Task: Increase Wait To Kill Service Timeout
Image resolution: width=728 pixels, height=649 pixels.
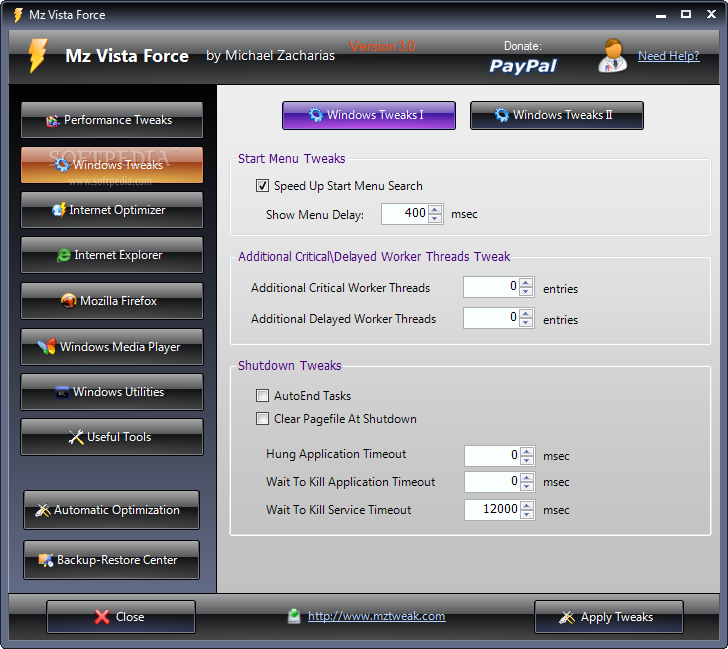Action: 526,506
